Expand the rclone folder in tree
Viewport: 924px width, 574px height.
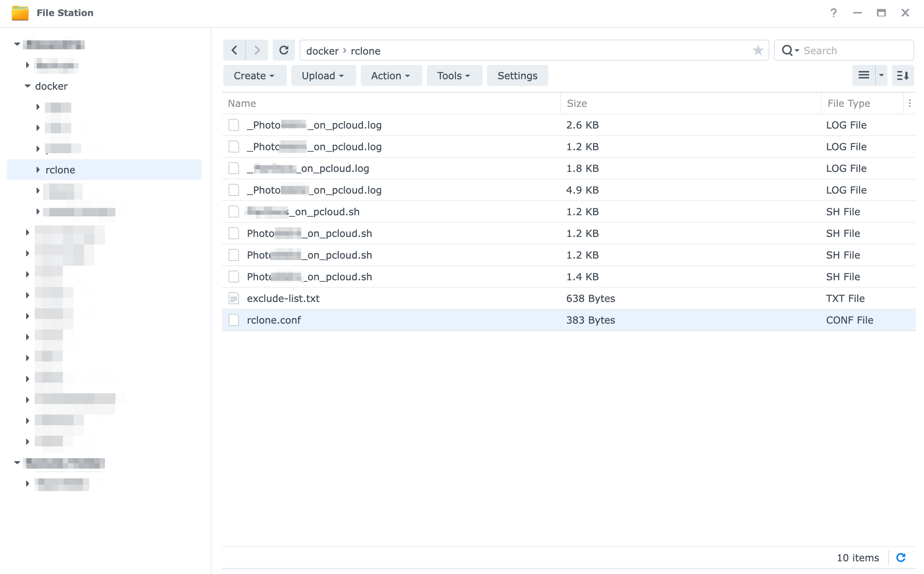pyautogui.click(x=38, y=170)
